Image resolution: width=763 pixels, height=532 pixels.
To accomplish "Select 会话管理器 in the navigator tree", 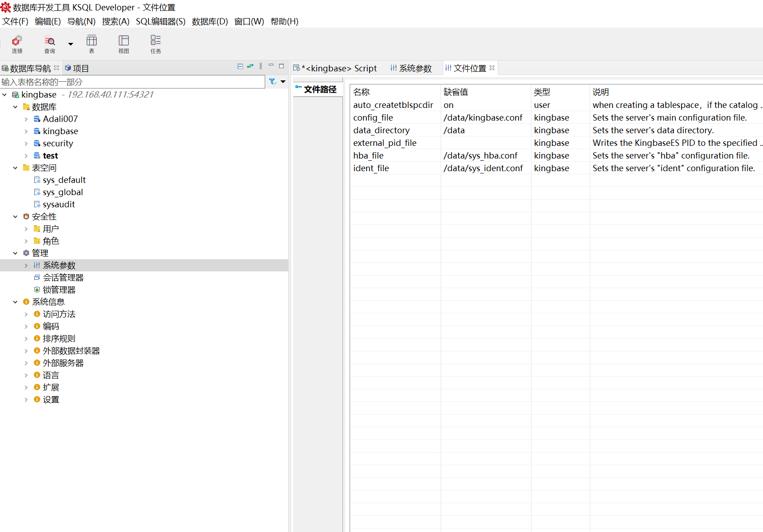I will pos(63,278).
